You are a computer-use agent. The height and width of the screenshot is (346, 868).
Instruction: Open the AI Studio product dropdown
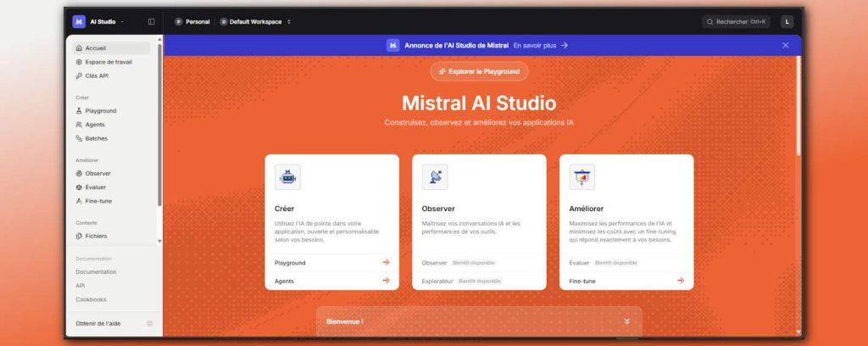click(107, 21)
